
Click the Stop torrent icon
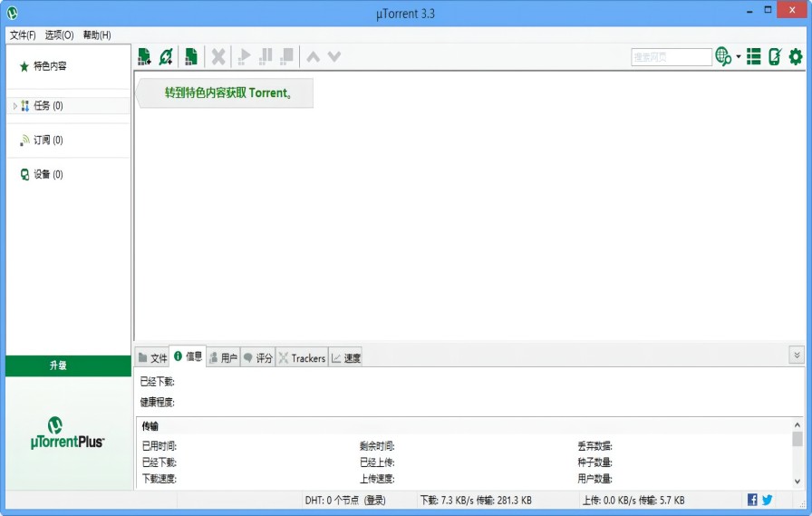coord(287,56)
